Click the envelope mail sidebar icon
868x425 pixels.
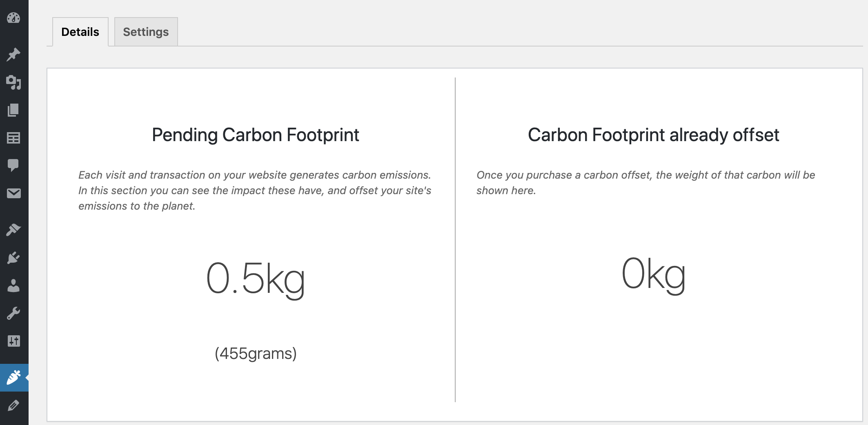pyautogui.click(x=13, y=193)
